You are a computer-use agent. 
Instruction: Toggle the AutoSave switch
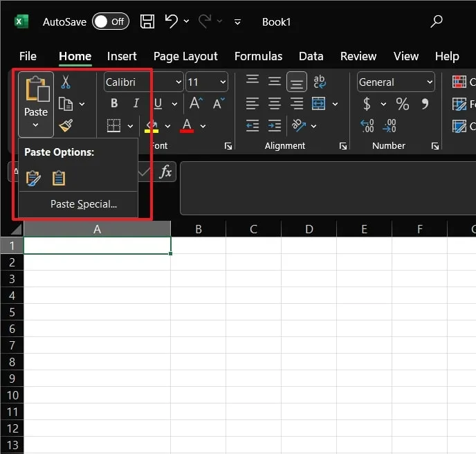click(x=111, y=21)
